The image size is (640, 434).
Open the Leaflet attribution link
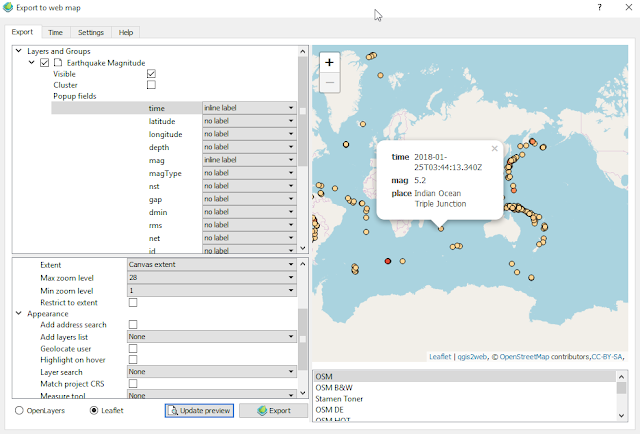click(440, 356)
